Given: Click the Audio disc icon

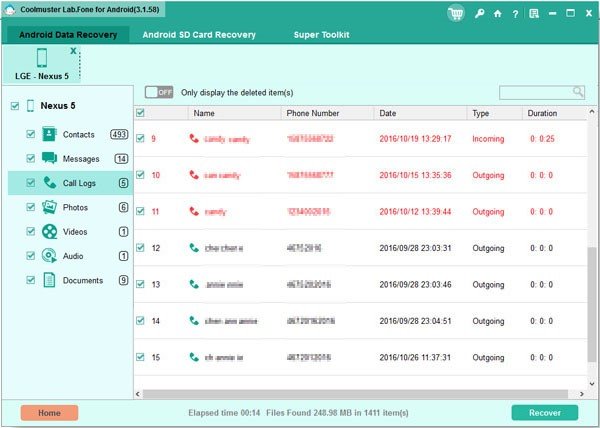Looking at the screenshot, I should click(49, 255).
